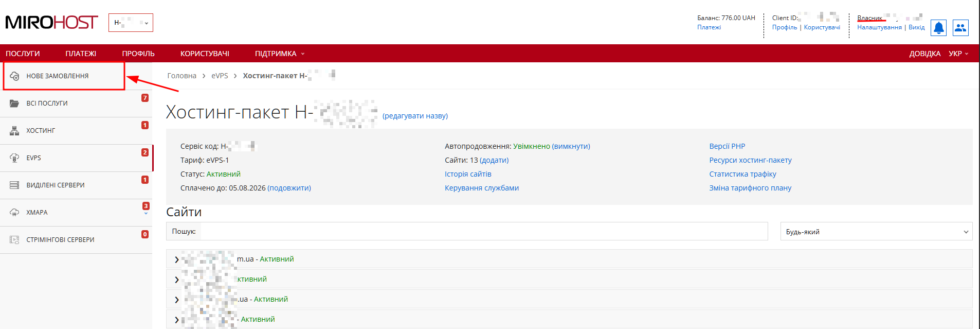980x329 pixels.
Task: Click the New Order cloud icon
Action: coord(15,76)
